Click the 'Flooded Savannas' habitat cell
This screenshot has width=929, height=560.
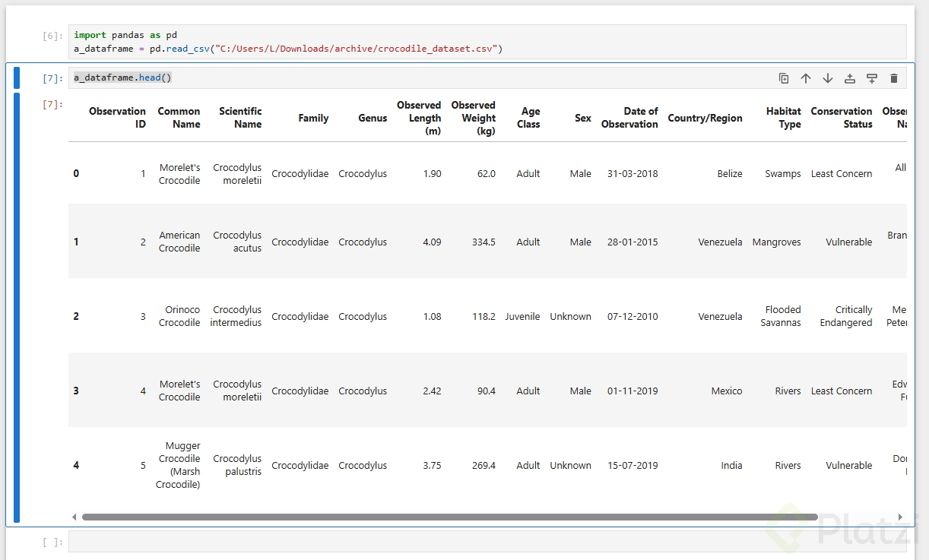pyautogui.click(x=781, y=316)
